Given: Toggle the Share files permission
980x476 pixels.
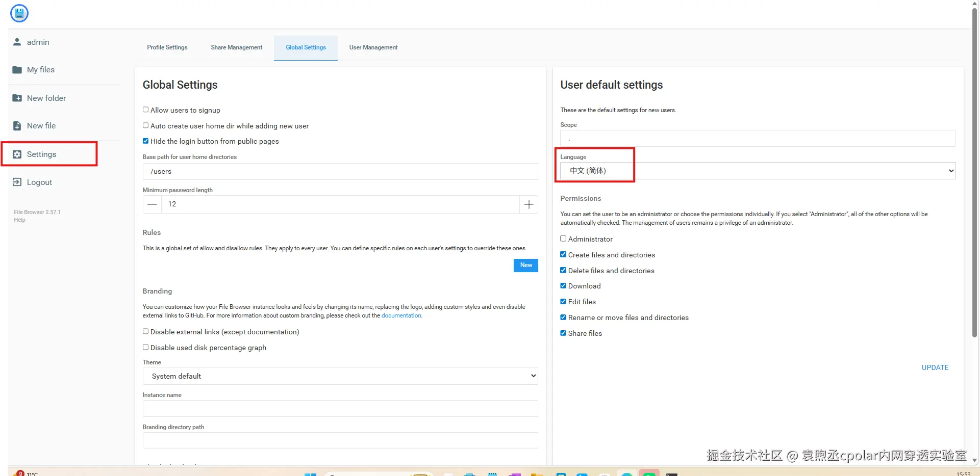Looking at the screenshot, I should tap(563, 333).
